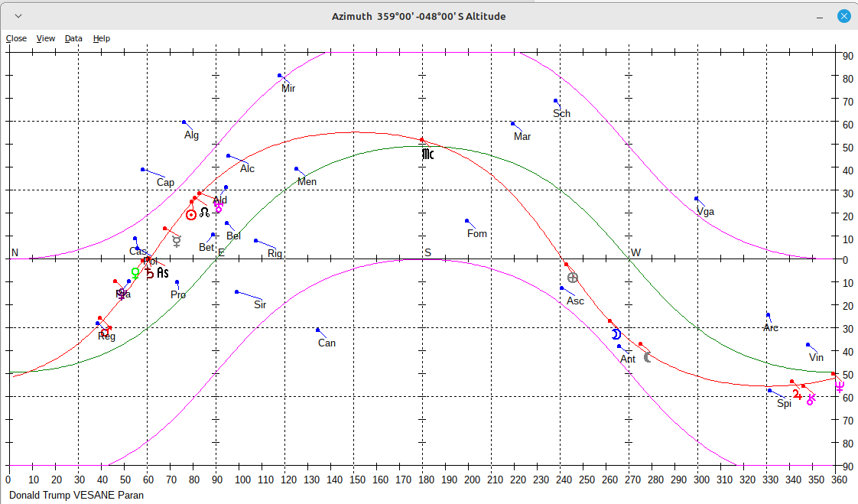Click the Pro star label

point(178,295)
